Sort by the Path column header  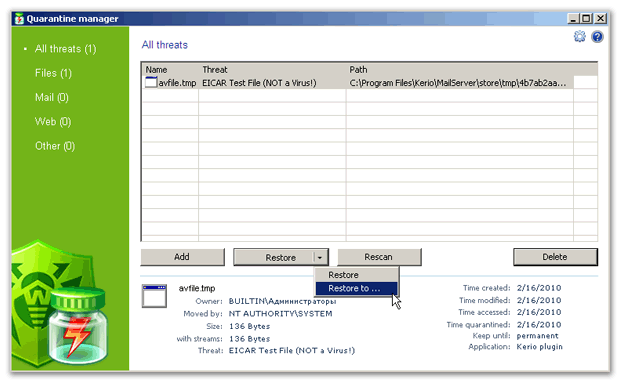coord(460,70)
